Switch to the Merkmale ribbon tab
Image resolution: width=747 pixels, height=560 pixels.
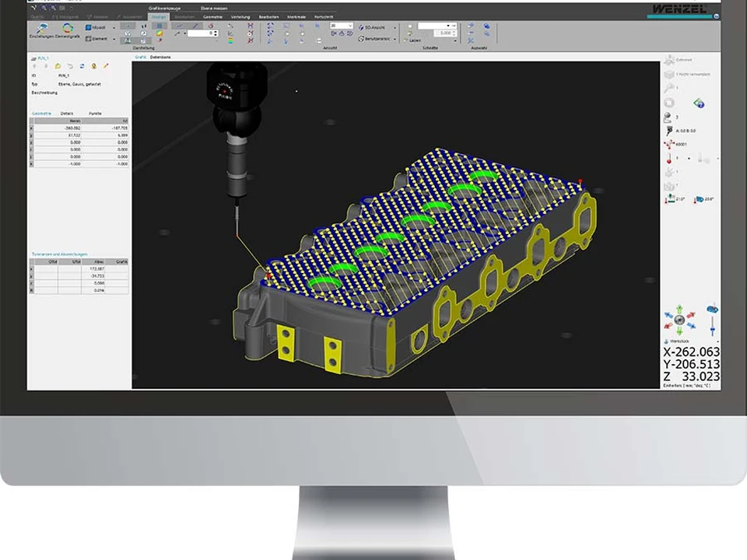tap(296, 16)
